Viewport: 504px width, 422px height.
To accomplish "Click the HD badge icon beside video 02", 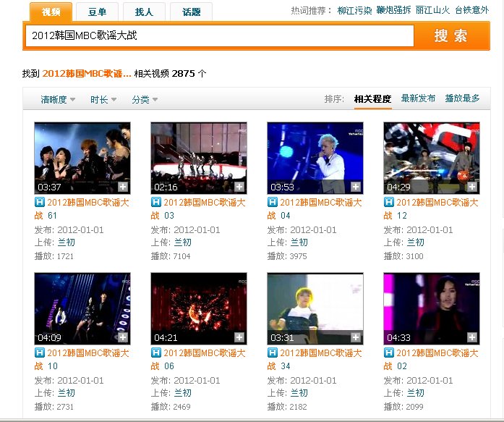I will 388,353.
